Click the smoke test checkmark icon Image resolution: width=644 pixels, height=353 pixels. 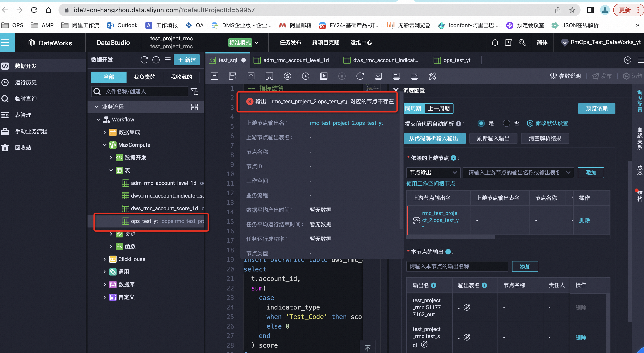coord(378,76)
